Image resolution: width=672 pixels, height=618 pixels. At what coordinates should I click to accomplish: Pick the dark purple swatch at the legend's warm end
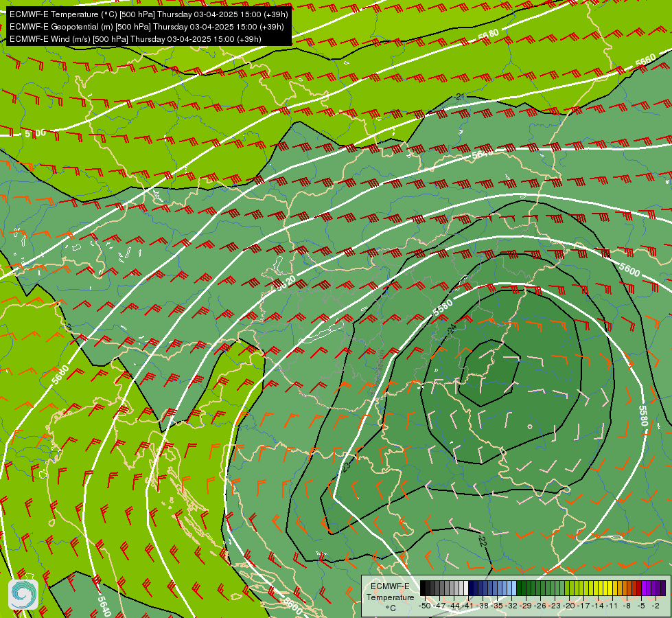click(x=663, y=588)
